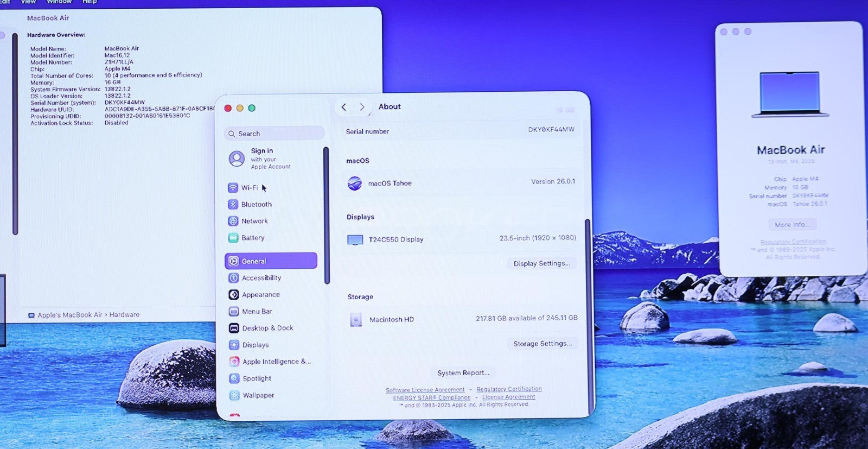
Task: Open Desktop & Dock settings
Action: [x=267, y=328]
